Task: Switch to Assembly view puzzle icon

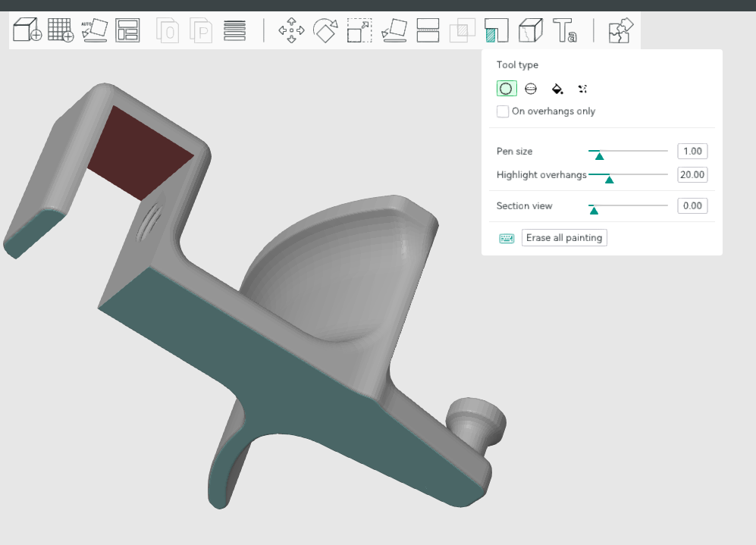Action: [x=620, y=31]
